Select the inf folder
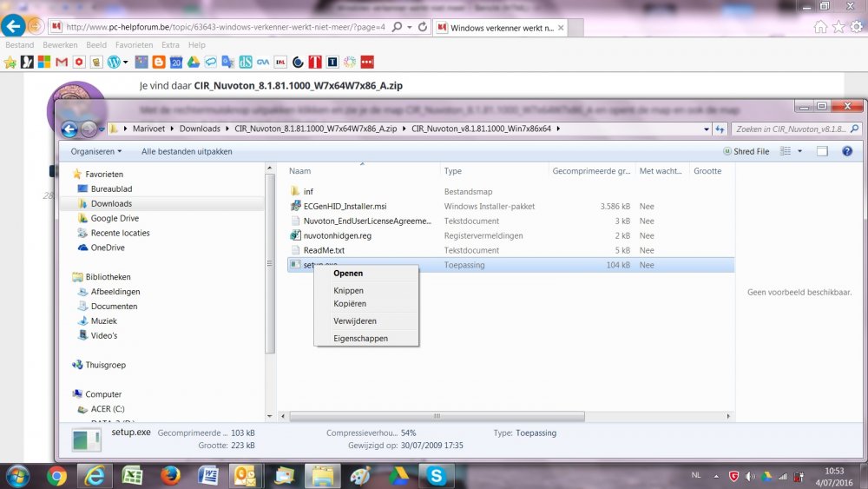Viewport: 868px width, 489px height. [308, 192]
